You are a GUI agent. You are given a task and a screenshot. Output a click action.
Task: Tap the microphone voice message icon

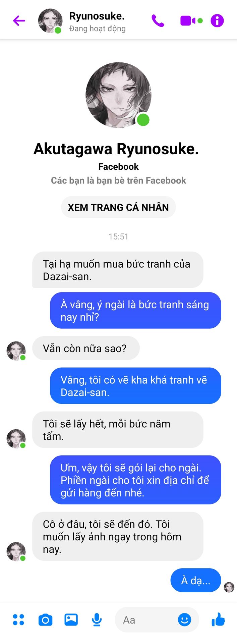click(97, 620)
